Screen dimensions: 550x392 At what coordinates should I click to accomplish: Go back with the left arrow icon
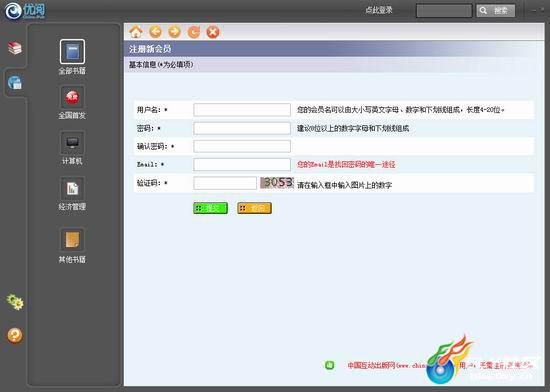click(x=155, y=32)
